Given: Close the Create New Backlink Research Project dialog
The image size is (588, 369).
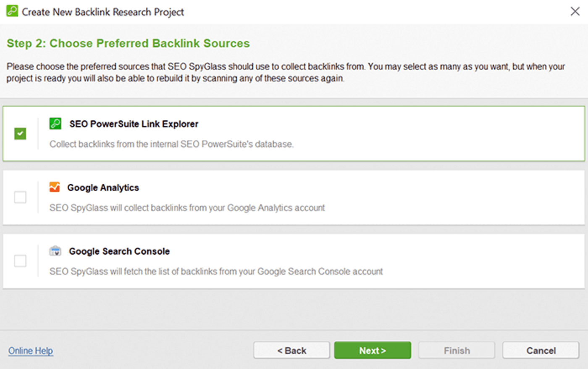Looking at the screenshot, I should 575,11.
